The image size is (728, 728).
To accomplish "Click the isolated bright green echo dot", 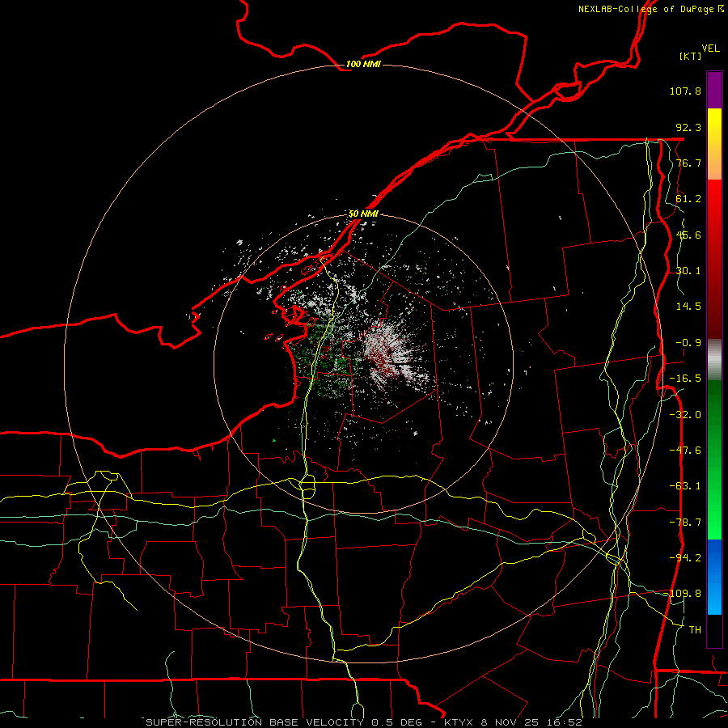I will [x=274, y=440].
